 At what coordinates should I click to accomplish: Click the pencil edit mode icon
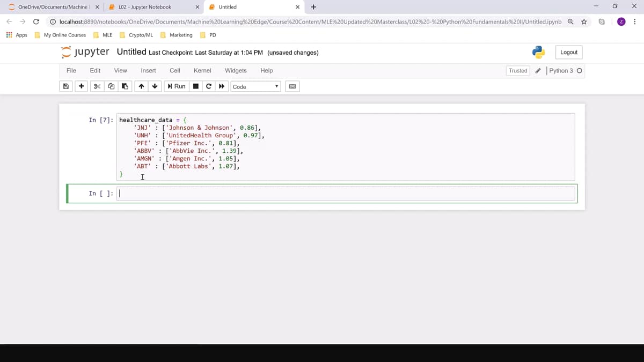[538, 71]
